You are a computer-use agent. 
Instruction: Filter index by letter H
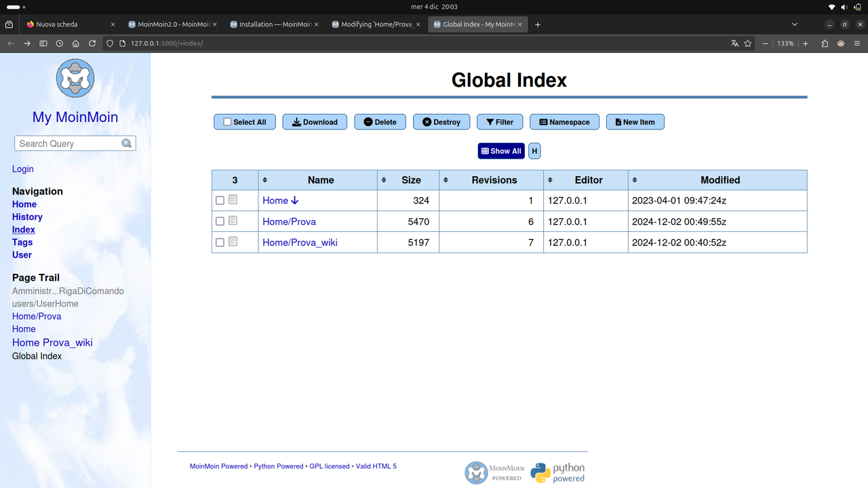point(534,151)
